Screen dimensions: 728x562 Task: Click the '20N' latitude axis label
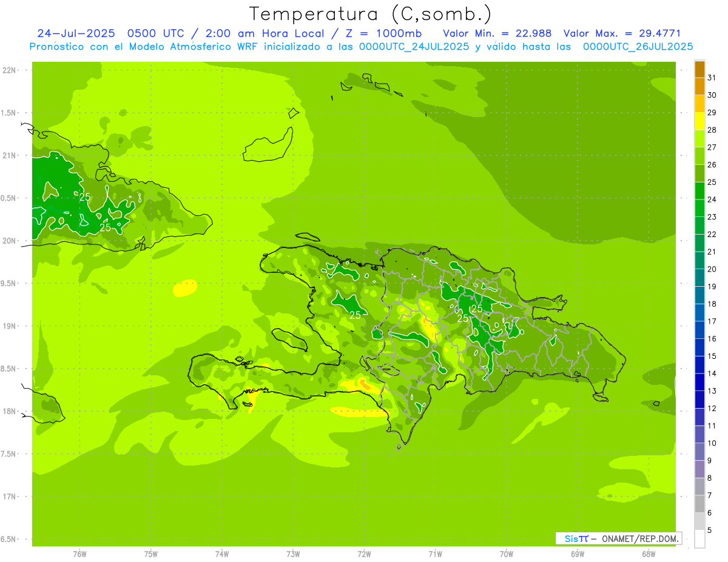click(x=10, y=241)
